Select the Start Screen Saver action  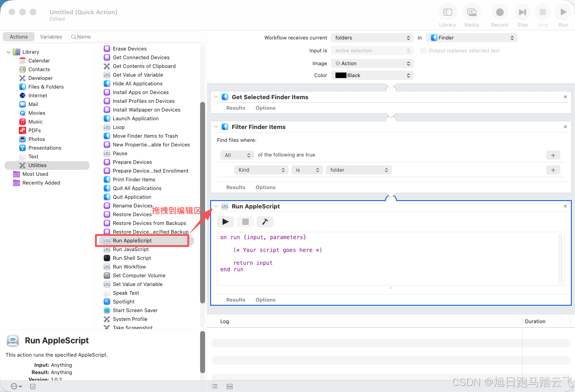[x=135, y=310]
